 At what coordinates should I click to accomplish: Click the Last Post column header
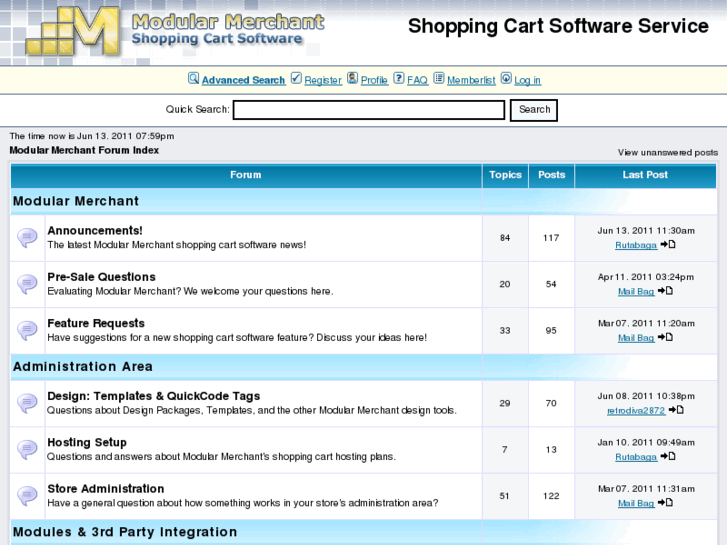click(x=645, y=175)
